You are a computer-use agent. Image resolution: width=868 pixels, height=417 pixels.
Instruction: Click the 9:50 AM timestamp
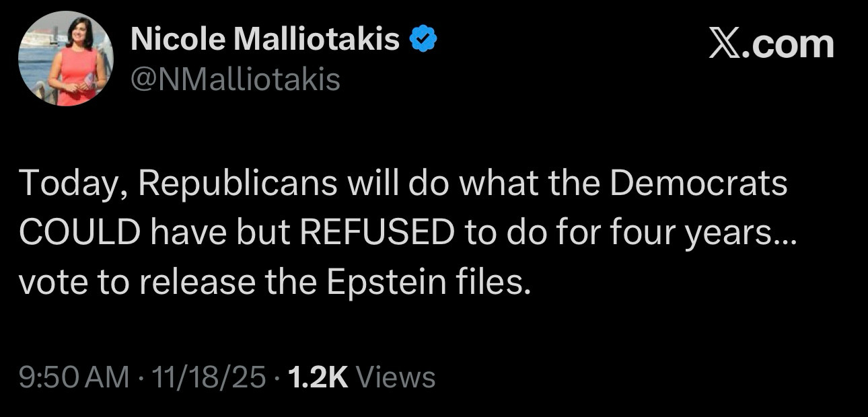coord(74,377)
